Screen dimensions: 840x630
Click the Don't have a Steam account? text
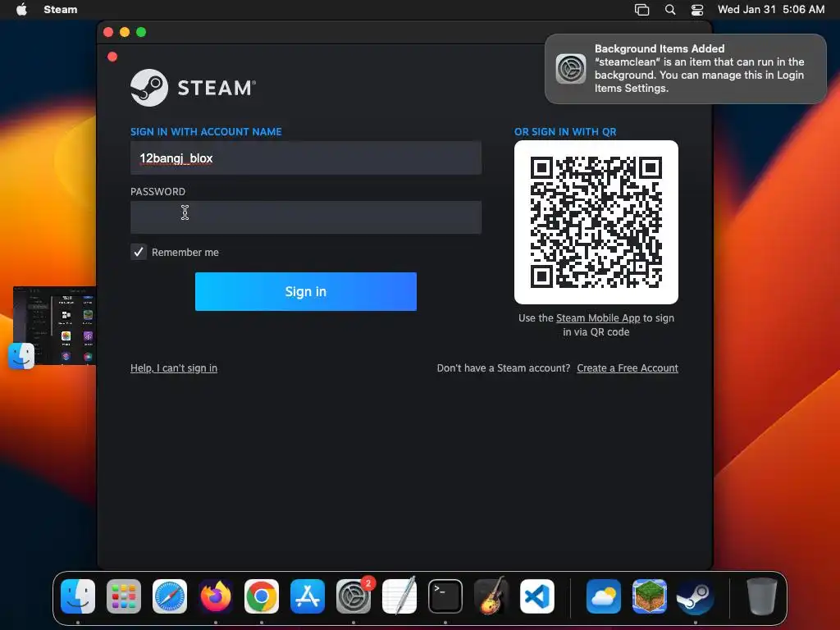click(x=504, y=368)
